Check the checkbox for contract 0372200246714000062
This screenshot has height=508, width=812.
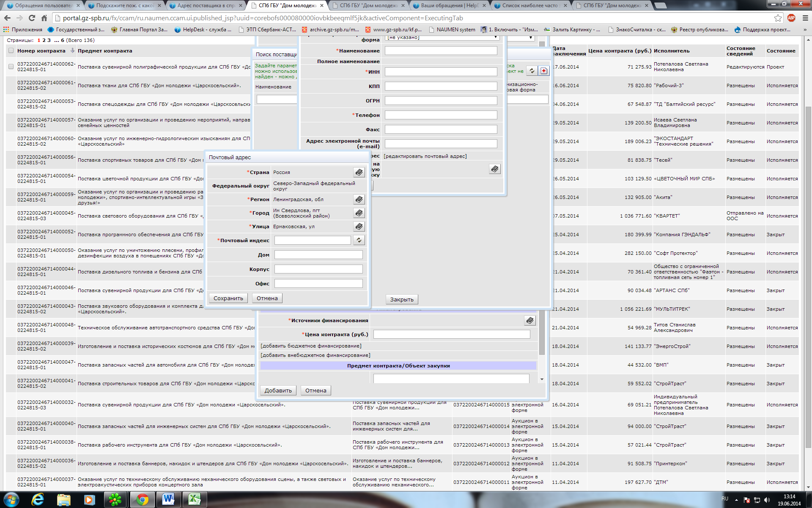[11, 67]
